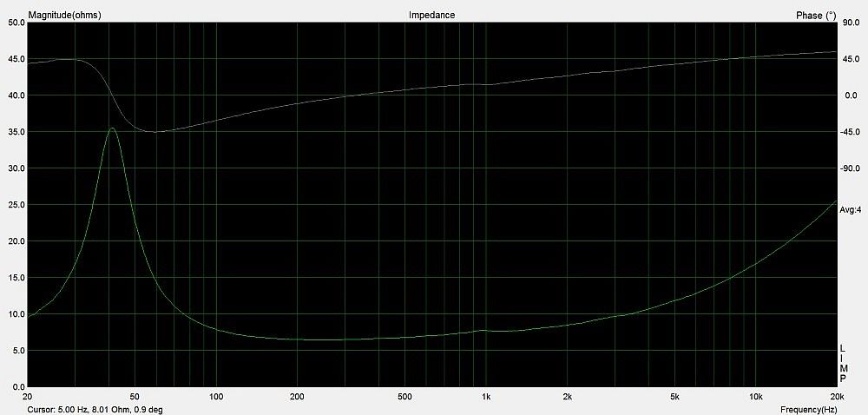The height and width of the screenshot is (415, 868).
Task: Click -45.0 on the phase axis
Action: pyautogui.click(x=851, y=132)
